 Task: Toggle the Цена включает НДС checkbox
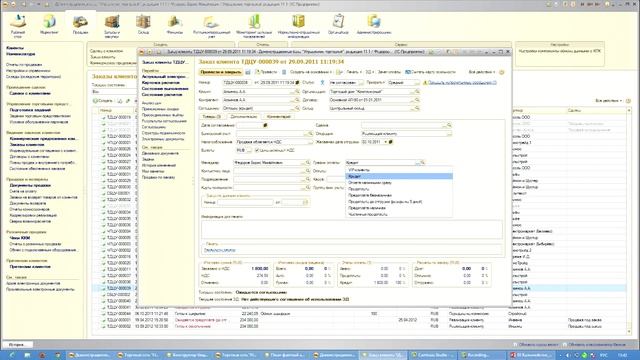(x=257, y=150)
